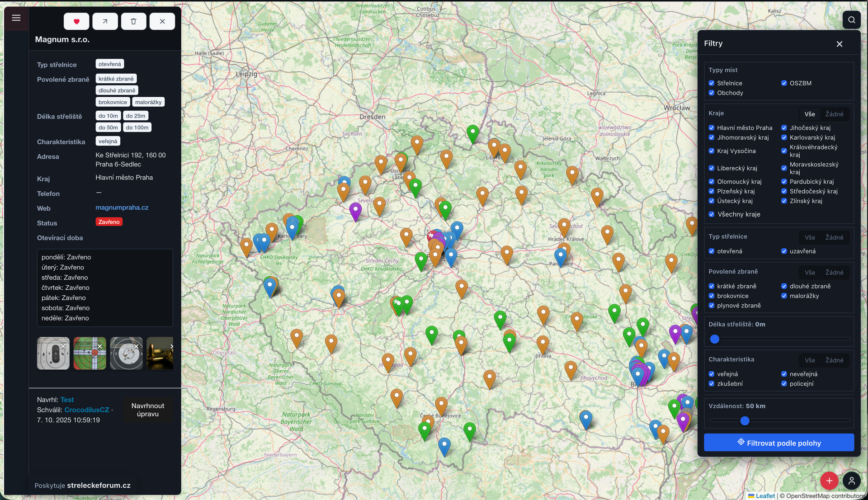Open the user profile icon
Image resolution: width=868 pixels, height=500 pixels.
(852, 481)
